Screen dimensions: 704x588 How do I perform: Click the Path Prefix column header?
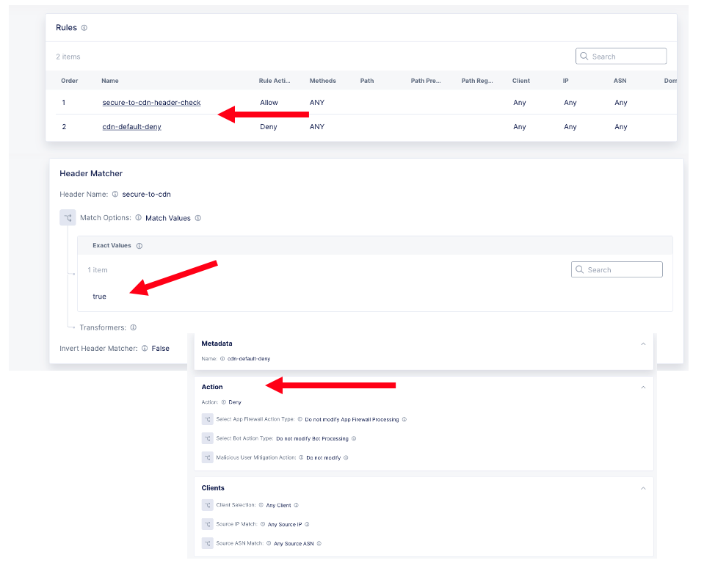[426, 81]
